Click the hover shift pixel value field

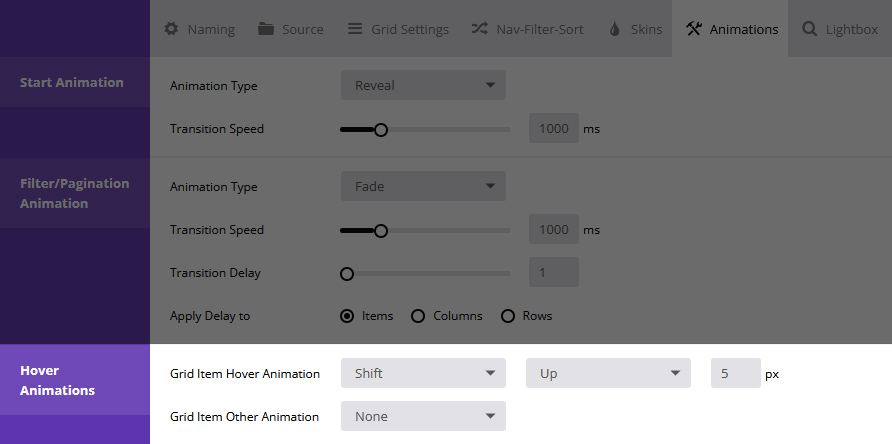pos(735,374)
